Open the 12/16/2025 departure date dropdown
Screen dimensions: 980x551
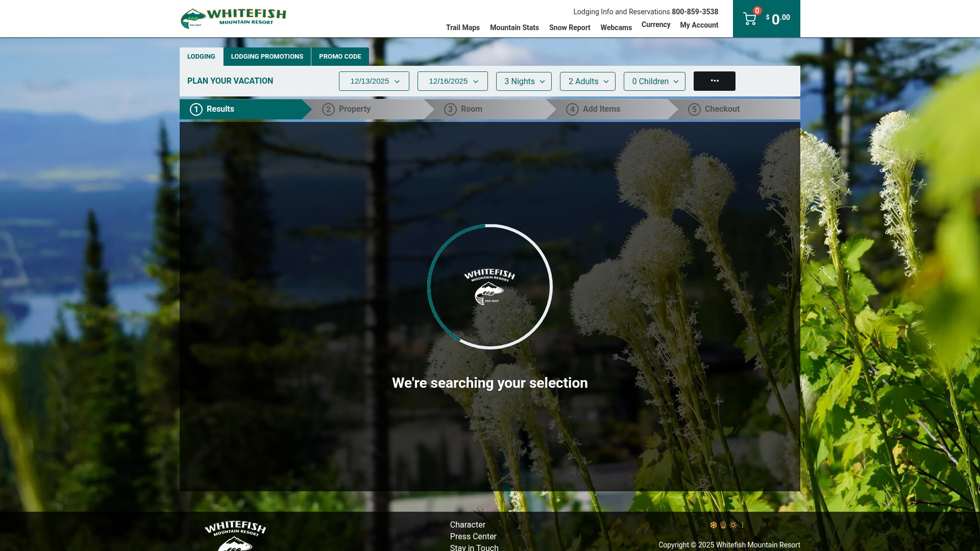[x=453, y=81]
